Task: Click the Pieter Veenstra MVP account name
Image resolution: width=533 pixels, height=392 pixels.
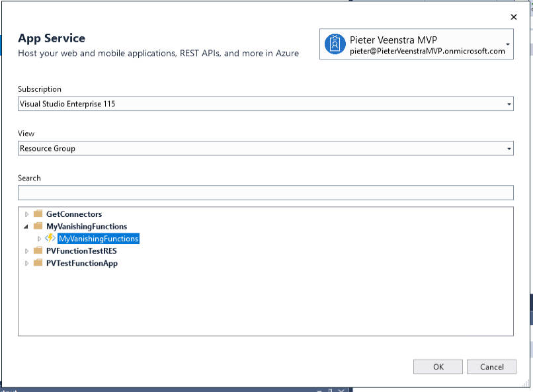Action: pos(393,40)
